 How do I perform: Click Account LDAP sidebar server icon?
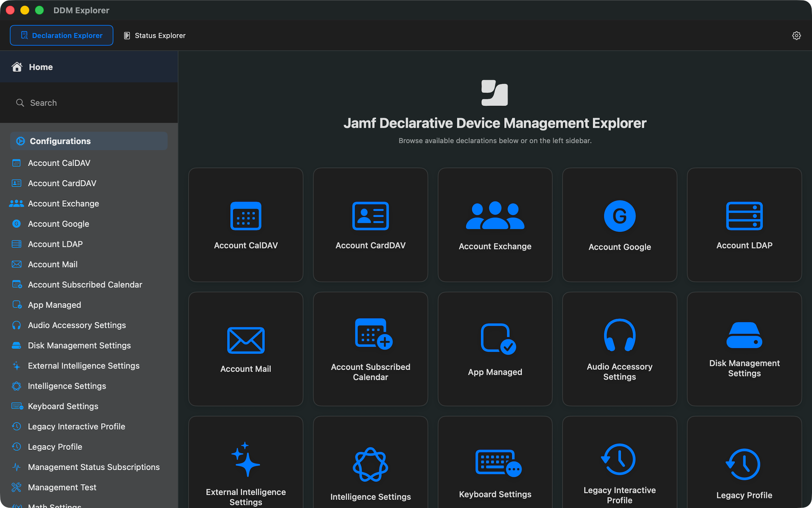click(x=16, y=244)
